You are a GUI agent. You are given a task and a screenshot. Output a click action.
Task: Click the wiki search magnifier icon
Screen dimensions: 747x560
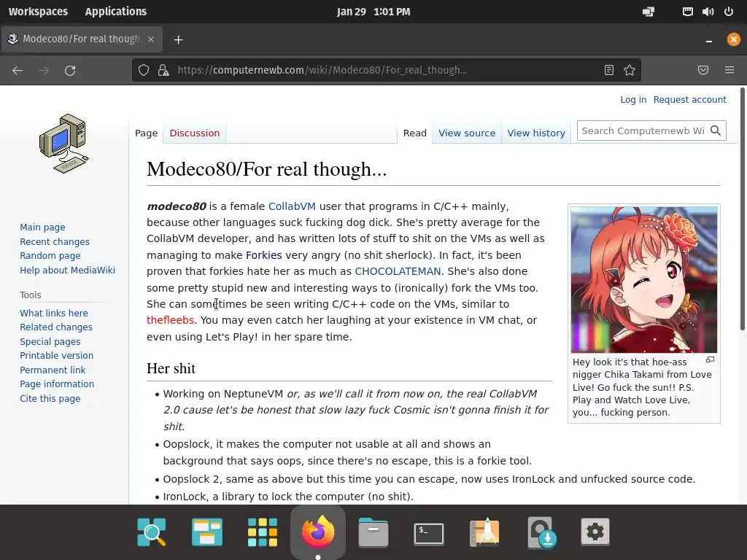716,131
